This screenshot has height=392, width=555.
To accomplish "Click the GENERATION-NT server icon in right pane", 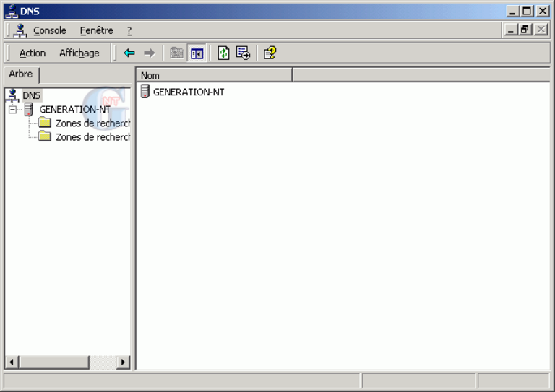I will coord(145,91).
